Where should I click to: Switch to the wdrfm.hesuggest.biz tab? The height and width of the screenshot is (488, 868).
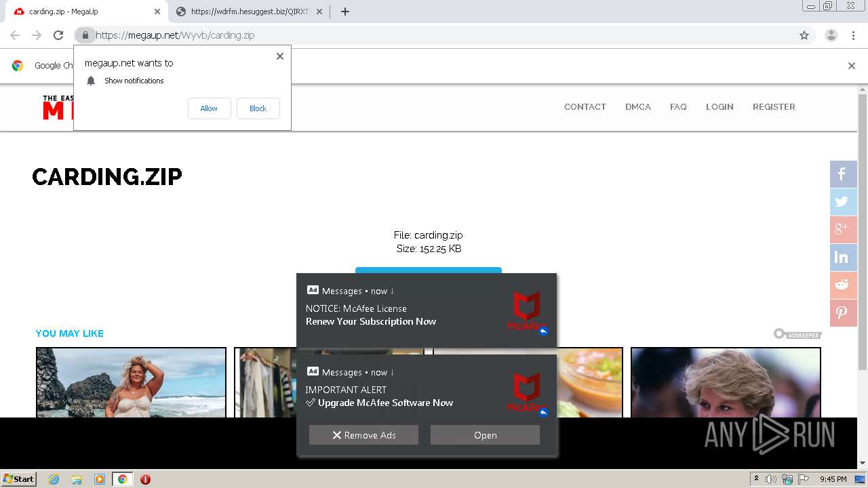coord(248,12)
